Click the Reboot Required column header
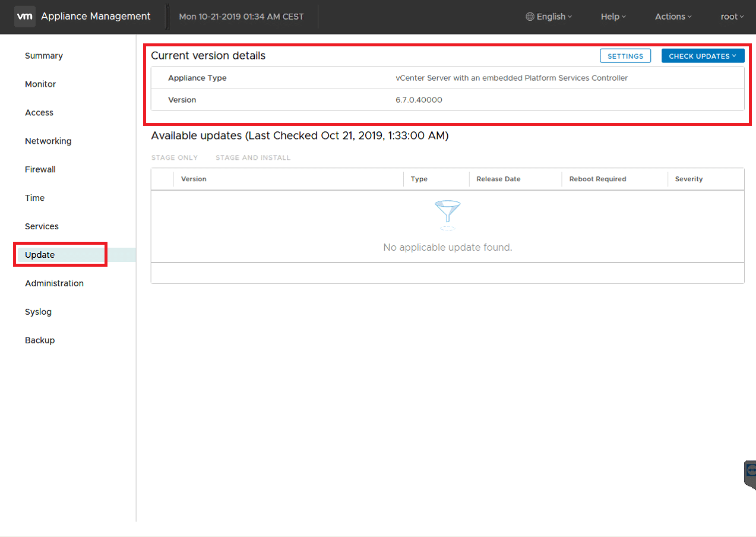Viewport: 756px width, 537px height. coord(597,179)
